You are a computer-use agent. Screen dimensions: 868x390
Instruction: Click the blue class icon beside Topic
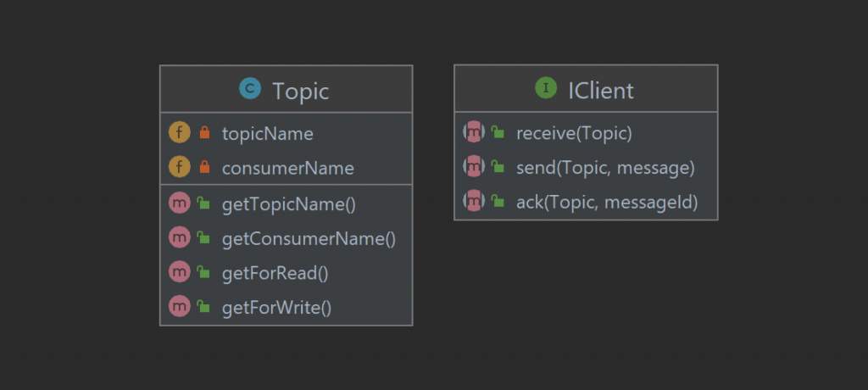click(x=250, y=89)
